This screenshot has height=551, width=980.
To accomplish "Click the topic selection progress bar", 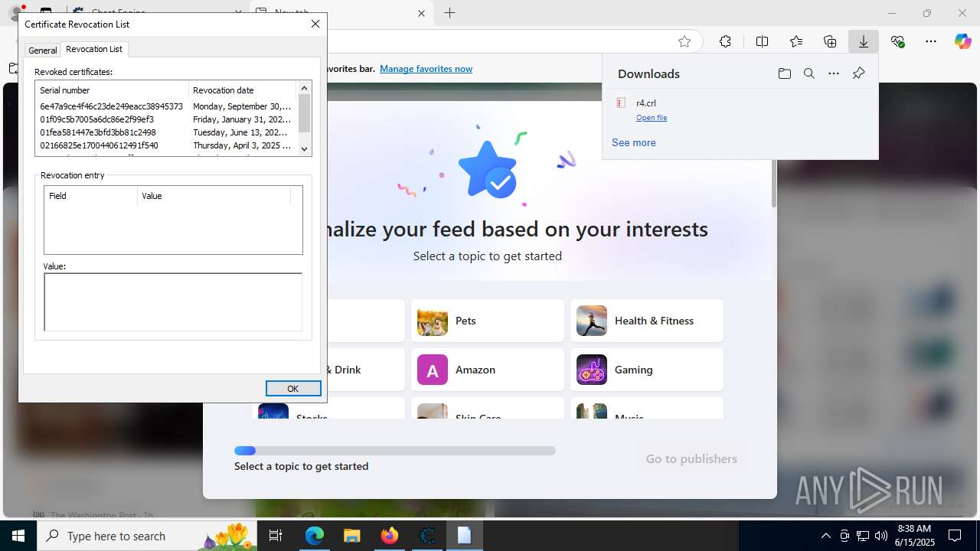I will coord(395,451).
